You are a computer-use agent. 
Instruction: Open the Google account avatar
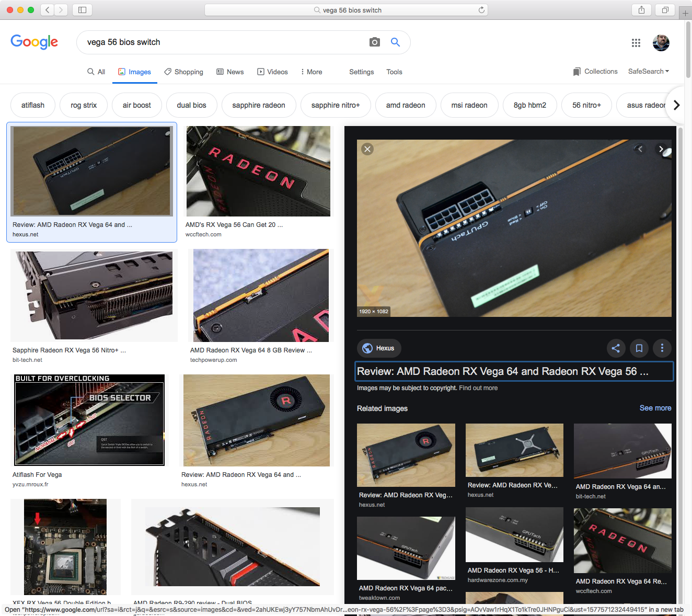(x=661, y=43)
